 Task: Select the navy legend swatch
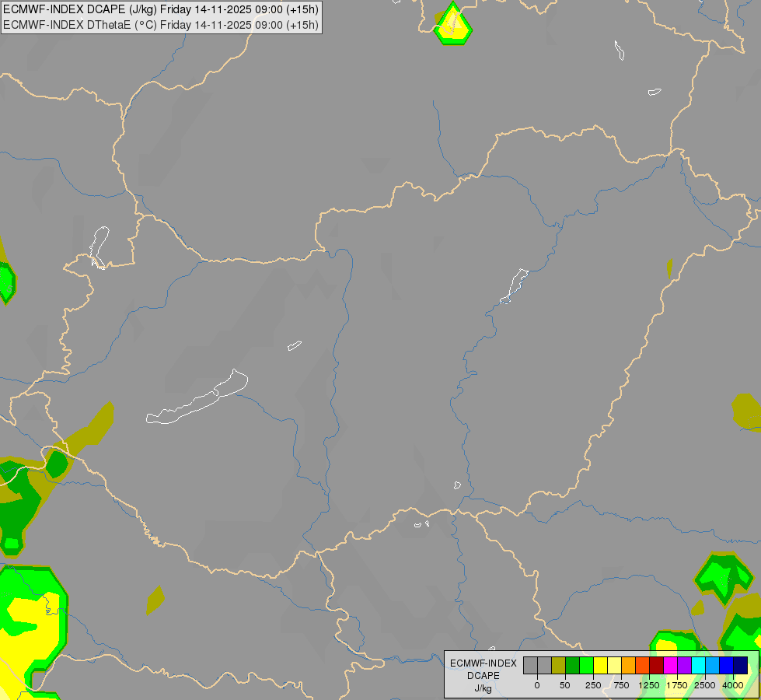tap(741, 666)
